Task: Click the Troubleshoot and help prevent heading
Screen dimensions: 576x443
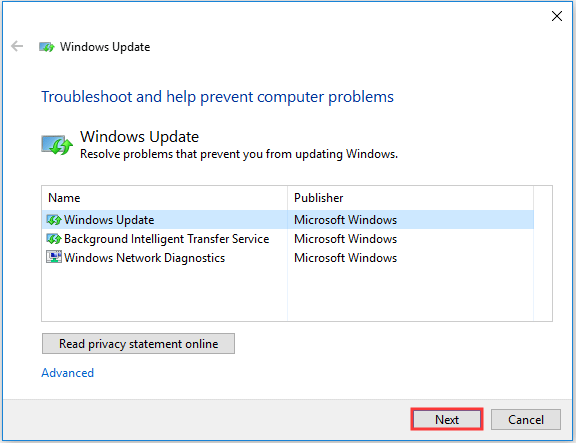Action: tap(217, 97)
